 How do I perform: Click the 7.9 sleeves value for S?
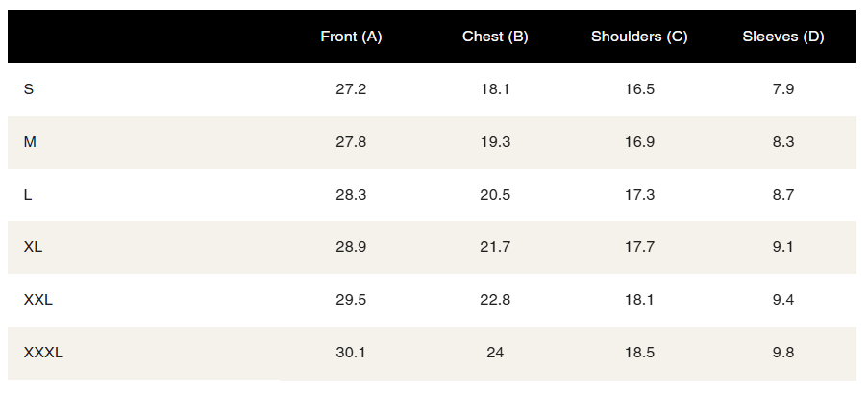[783, 89]
